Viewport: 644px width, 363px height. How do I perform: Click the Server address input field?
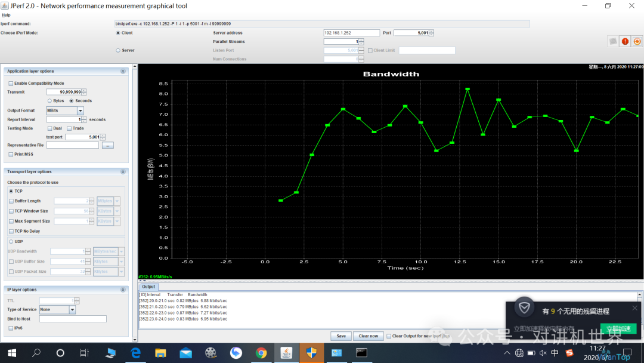[352, 33]
